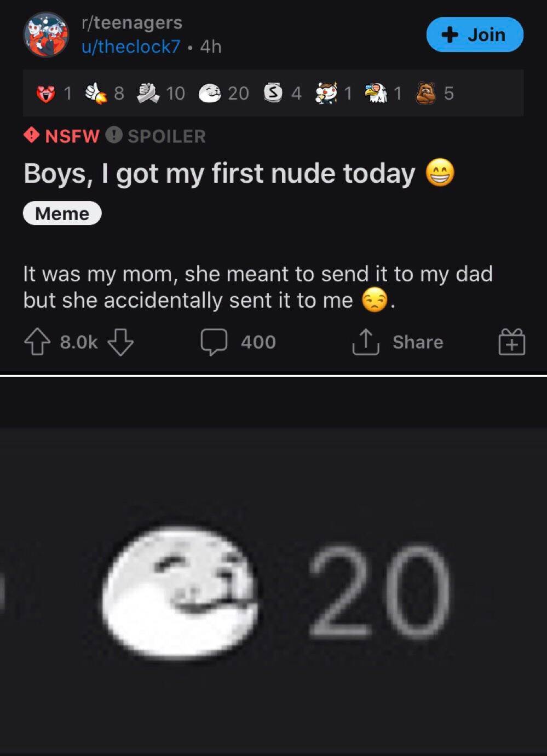Image resolution: width=547 pixels, height=756 pixels.
Task: Click the enlarged seal award image
Action: pyautogui.click(x=179, y=592)
